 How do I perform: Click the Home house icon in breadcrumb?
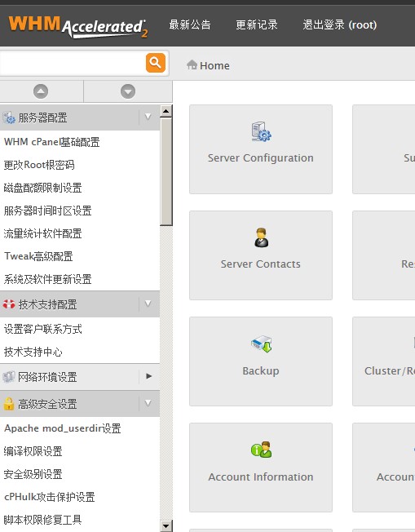point(192,64)
